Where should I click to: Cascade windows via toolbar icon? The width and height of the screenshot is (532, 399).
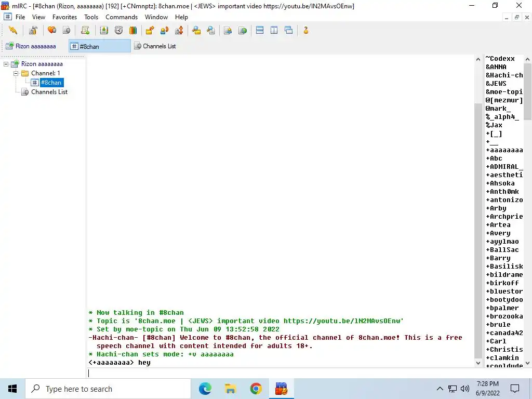point(289,30)
